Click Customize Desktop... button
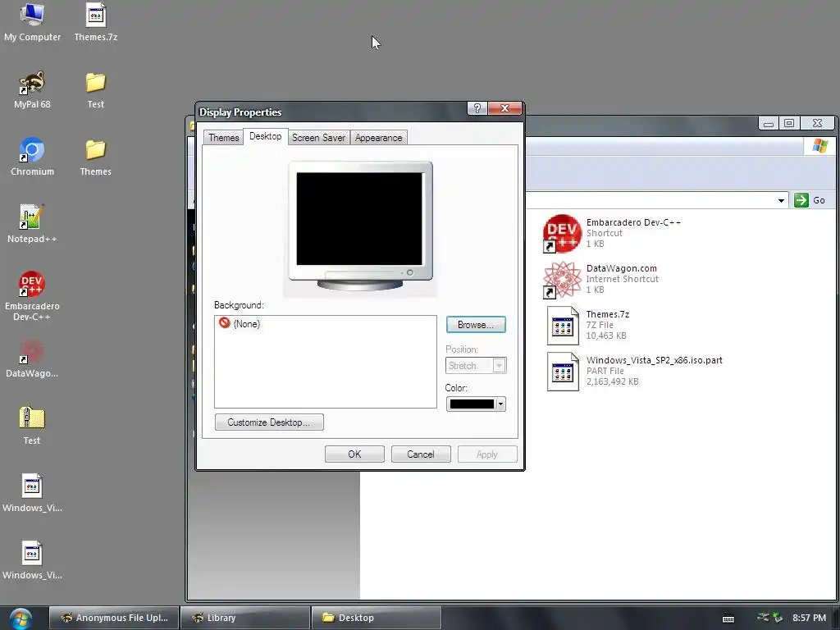 tap(269, 422)
